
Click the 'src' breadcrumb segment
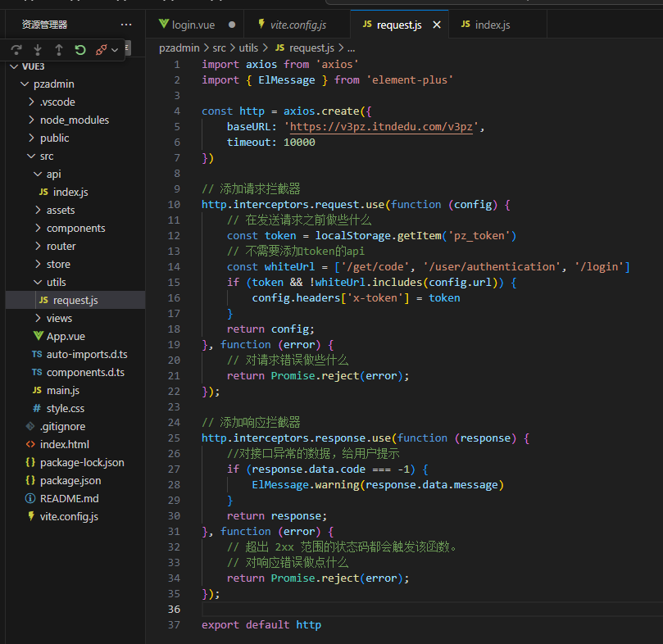coord(219,48)
